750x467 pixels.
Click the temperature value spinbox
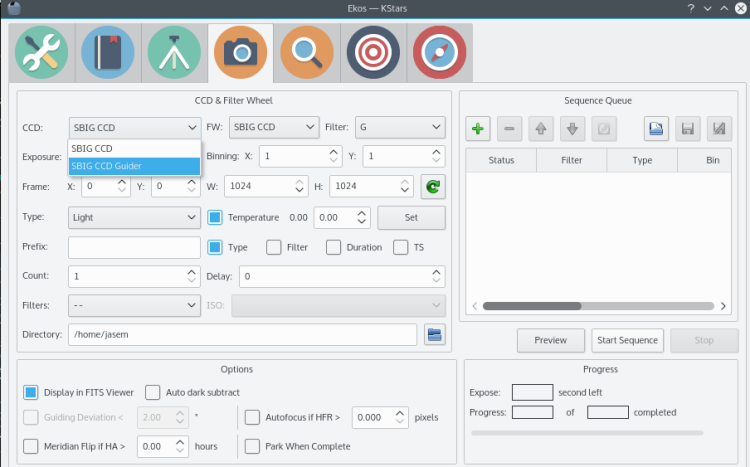342,218
